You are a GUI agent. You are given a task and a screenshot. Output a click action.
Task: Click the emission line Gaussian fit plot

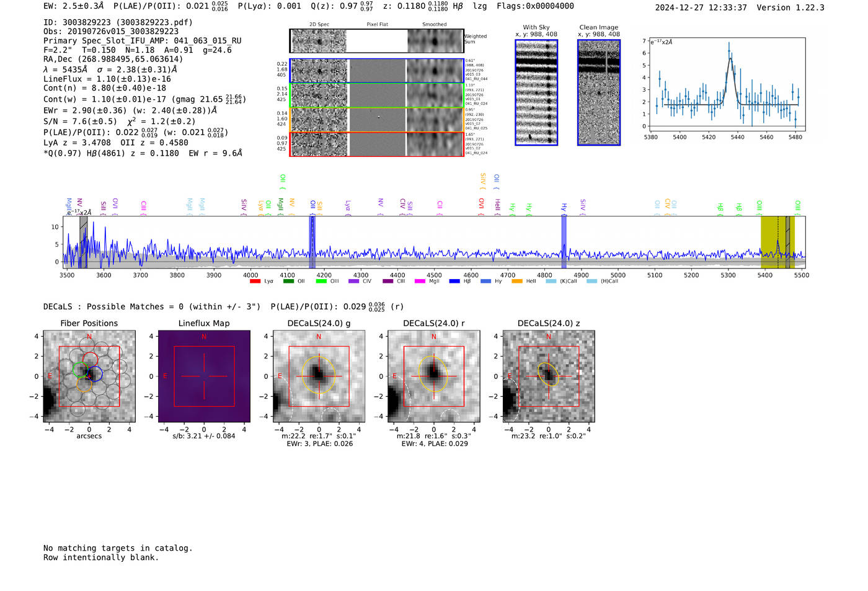click(x=727, y=84)
